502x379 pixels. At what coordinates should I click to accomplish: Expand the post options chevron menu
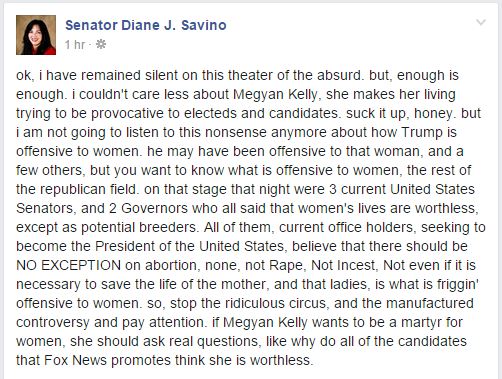tap(481, 22)
